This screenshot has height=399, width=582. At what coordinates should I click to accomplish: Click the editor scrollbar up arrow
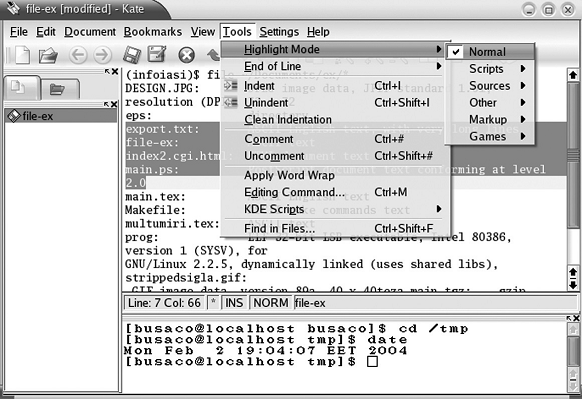pyautogui.click(x=573, y=76)
